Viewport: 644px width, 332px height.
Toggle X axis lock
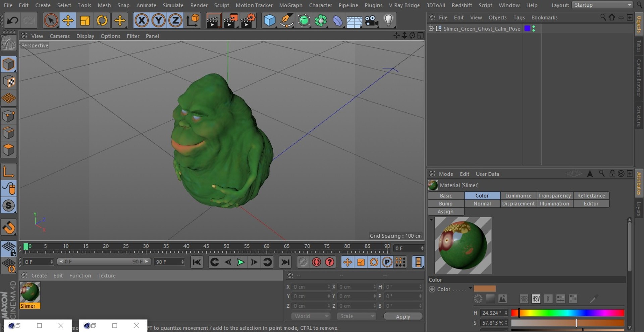[x=142, y=21]
